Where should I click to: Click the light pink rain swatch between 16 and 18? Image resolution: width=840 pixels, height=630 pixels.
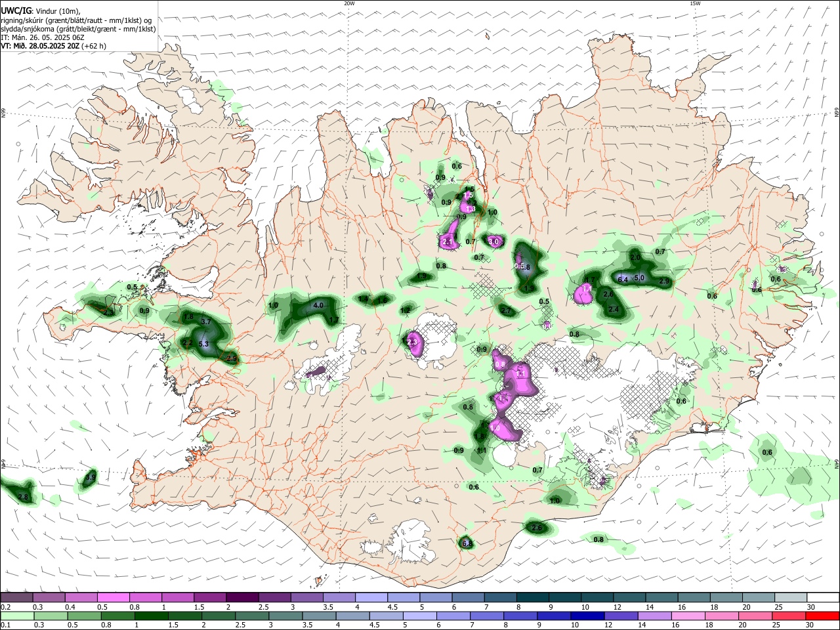pyautogui.click(x=687, y=616)
